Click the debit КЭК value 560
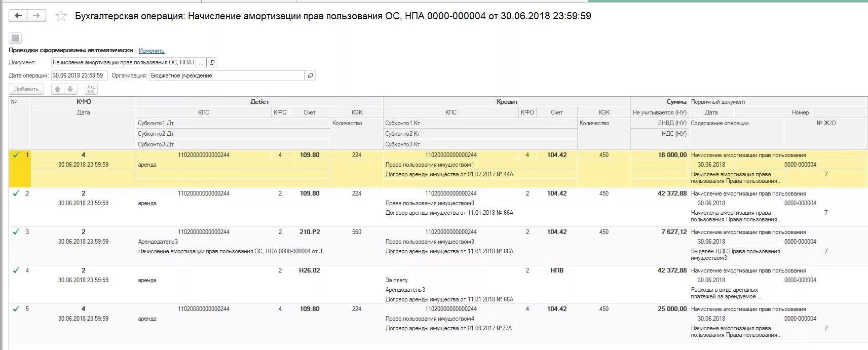This screenshot has height=350, width=868. tap(357, 232)
